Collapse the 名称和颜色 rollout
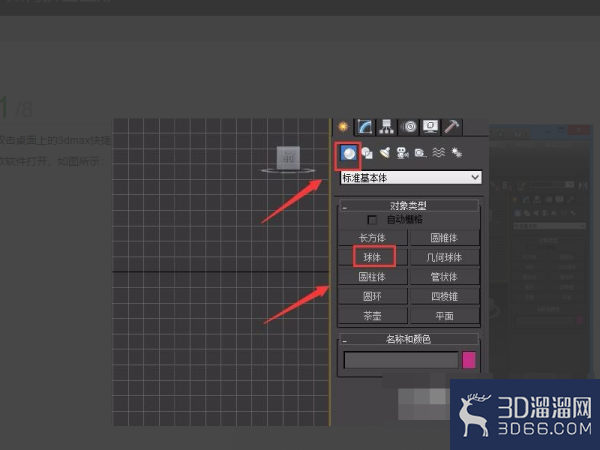 [408, 339]
